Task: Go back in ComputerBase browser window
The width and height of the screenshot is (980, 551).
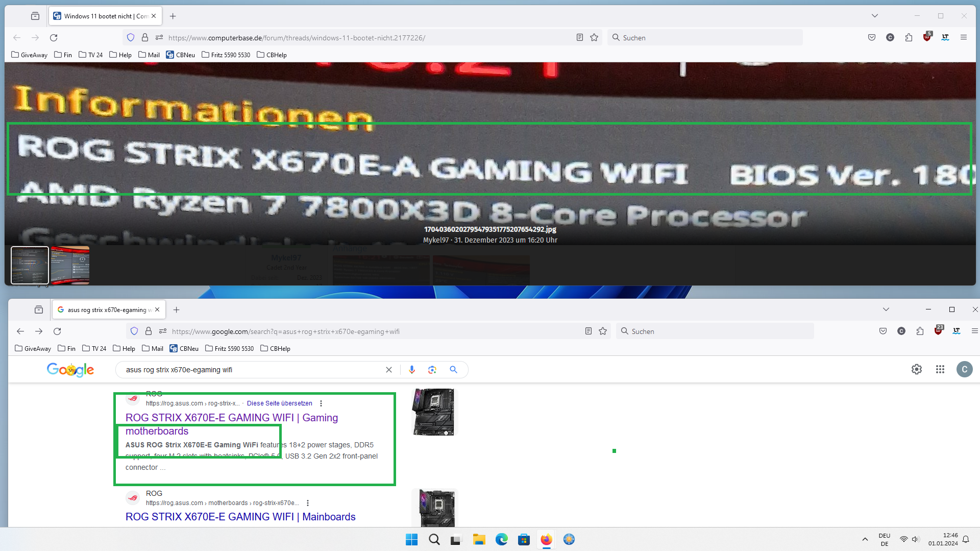Action: point(17,37)
